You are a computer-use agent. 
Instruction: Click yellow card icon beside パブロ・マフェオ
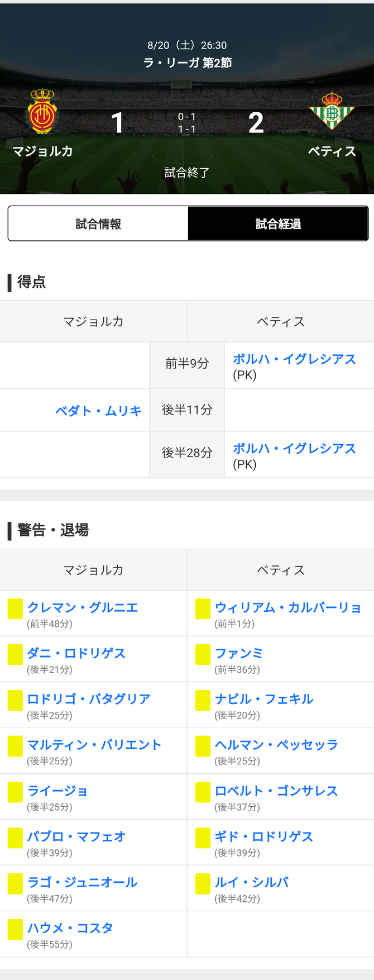pos(15,838)
